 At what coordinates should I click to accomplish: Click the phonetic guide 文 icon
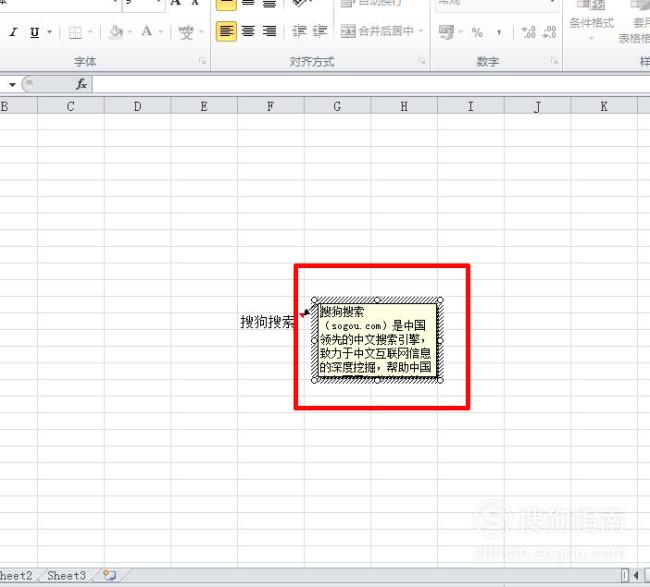(x=186, y=32)
